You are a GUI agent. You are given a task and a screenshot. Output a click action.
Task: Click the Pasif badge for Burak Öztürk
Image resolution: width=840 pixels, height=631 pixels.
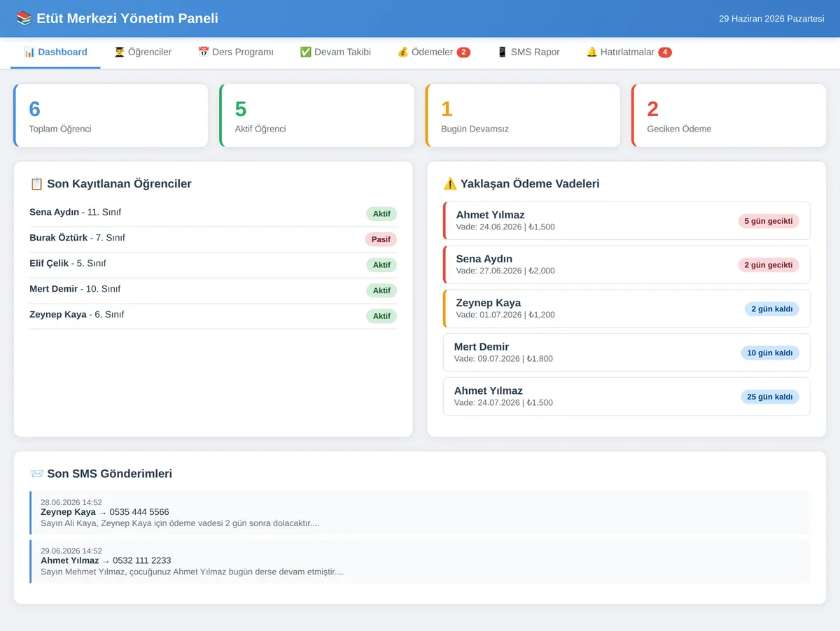click(x=381, y=239)
